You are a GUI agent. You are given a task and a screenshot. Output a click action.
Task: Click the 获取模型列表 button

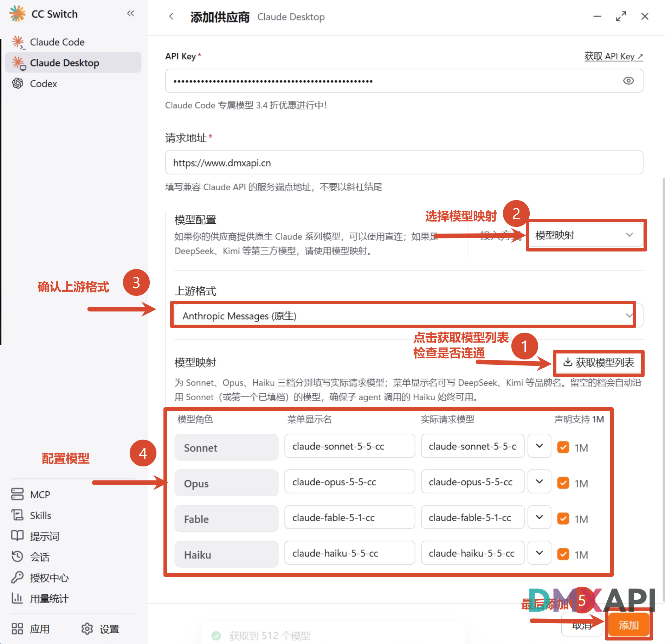[x=599, y=363]
